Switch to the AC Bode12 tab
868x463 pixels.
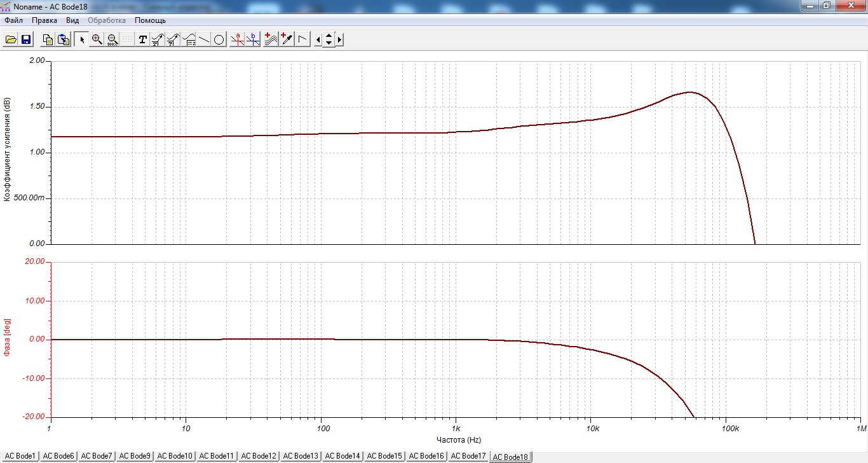click(x=259, y=456)
